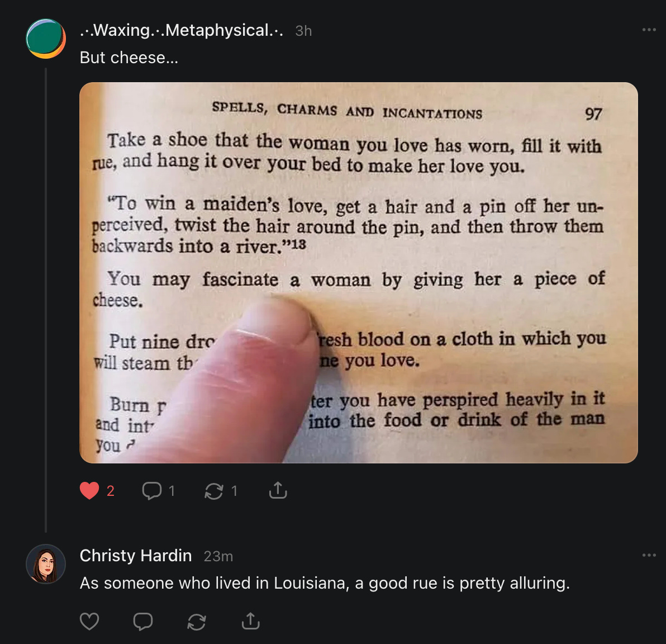This screenshot has height=644, width=666.
Task: Open more options for Waxing Metaphysical post
Action: [x=649, y=30]
